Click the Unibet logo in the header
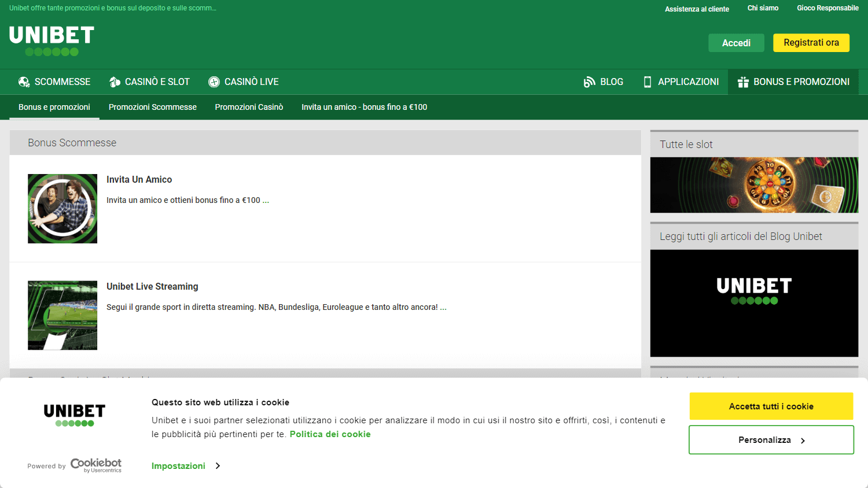Image resolution: width=868 pixels, height=488 pixels. click(x=52, y=41)
